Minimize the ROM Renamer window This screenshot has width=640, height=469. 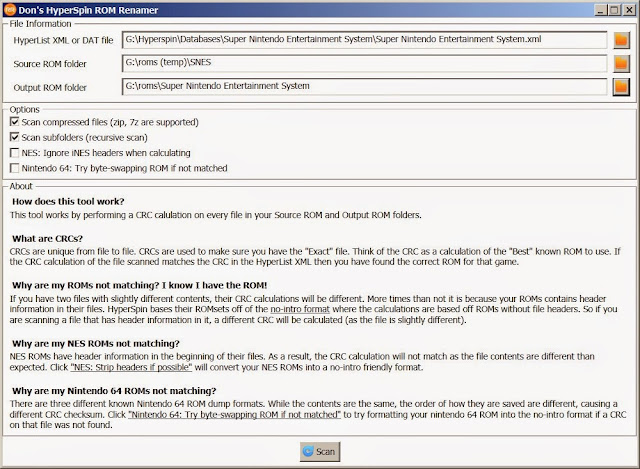click(600, 10)
